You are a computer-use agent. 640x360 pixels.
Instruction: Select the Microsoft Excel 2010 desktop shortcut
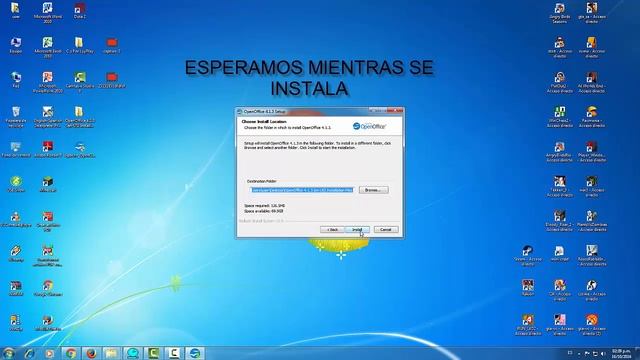(x=48, y=47)
